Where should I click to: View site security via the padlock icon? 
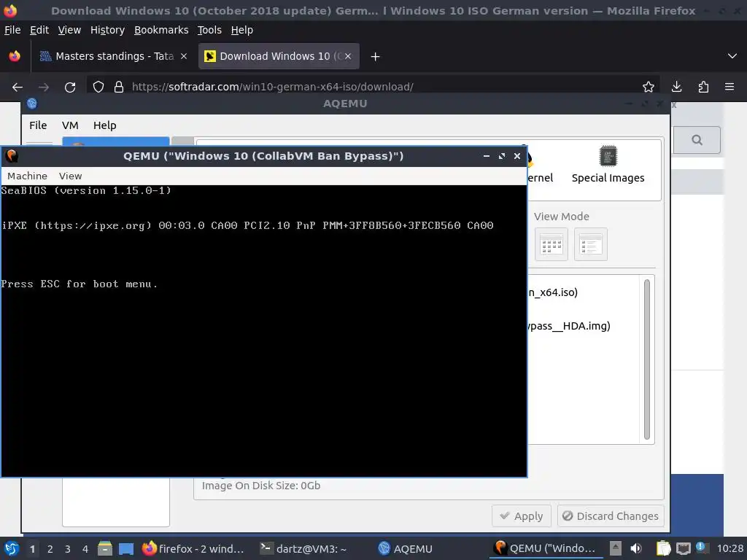pyautogui.click(x=119, y=87)
